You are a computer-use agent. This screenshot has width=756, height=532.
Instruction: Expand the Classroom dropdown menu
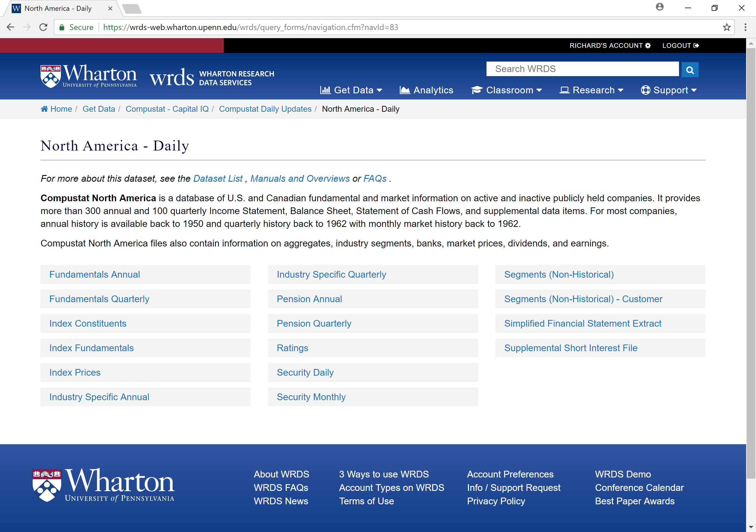pyautogui.click(x=506, y=90)
